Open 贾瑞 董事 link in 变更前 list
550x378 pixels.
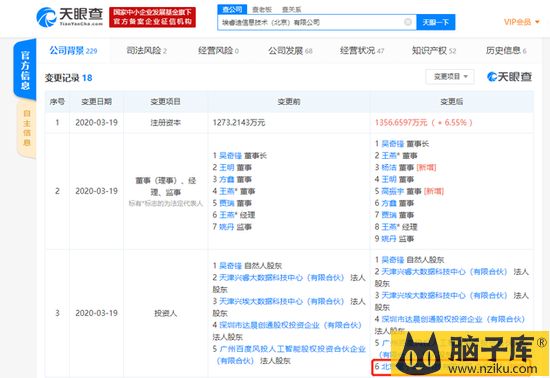click(x=227, y=203)
